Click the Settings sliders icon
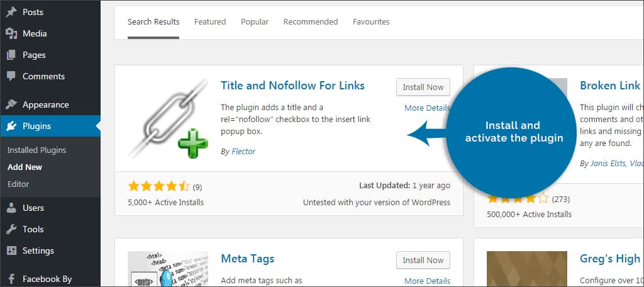This screenshot has width=644, height=287. click(x=11, y=250)
